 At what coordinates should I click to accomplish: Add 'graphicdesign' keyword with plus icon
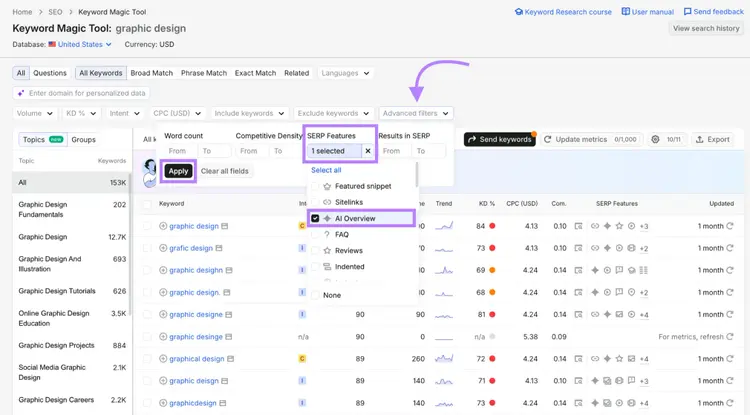tap(163, 403)
